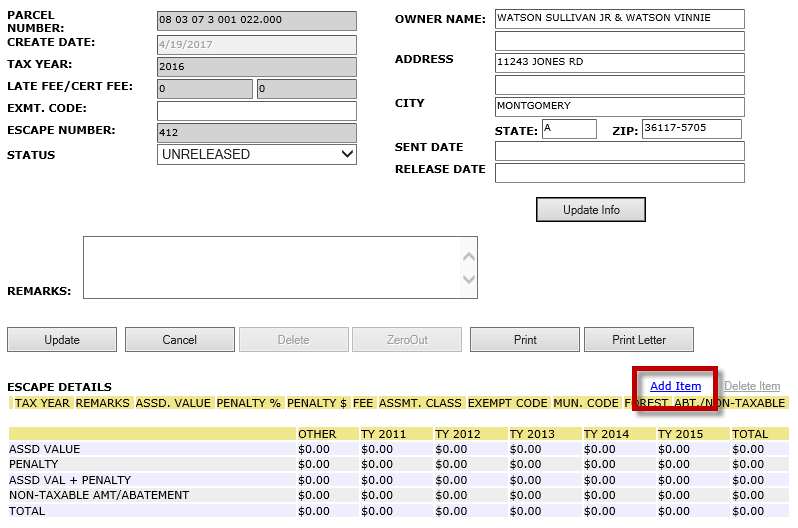The width and height of the screenshot is (798, 528).
Task: Click the FEE column header
Action: (363, 403)
